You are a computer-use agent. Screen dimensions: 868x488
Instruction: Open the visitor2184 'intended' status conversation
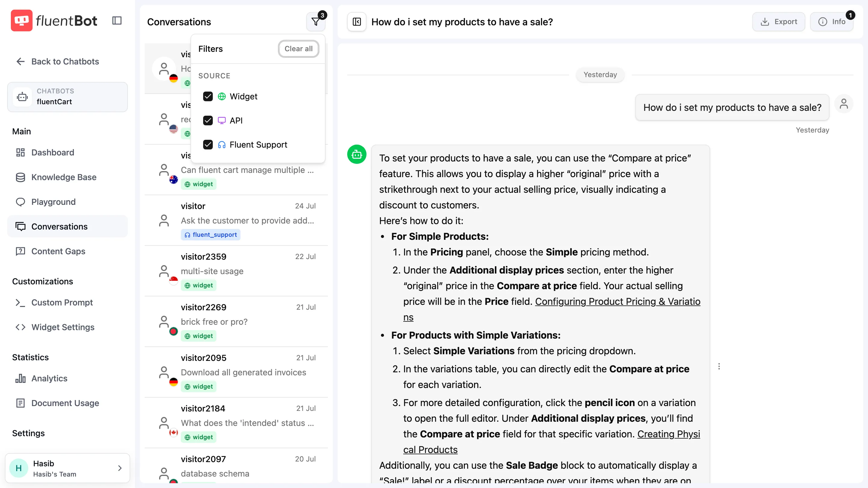(x=236, y=423)
